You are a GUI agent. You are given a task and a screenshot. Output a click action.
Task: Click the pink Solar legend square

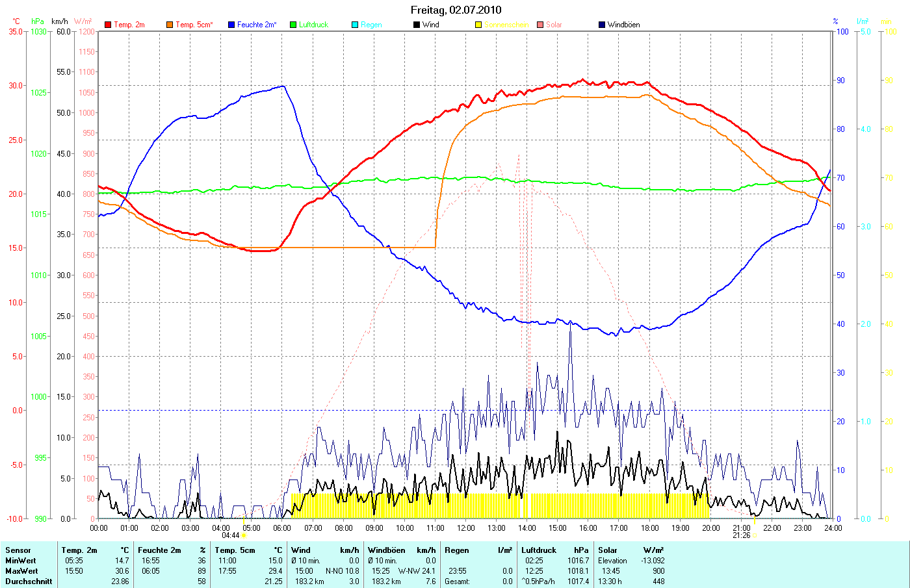click(540, 25)
